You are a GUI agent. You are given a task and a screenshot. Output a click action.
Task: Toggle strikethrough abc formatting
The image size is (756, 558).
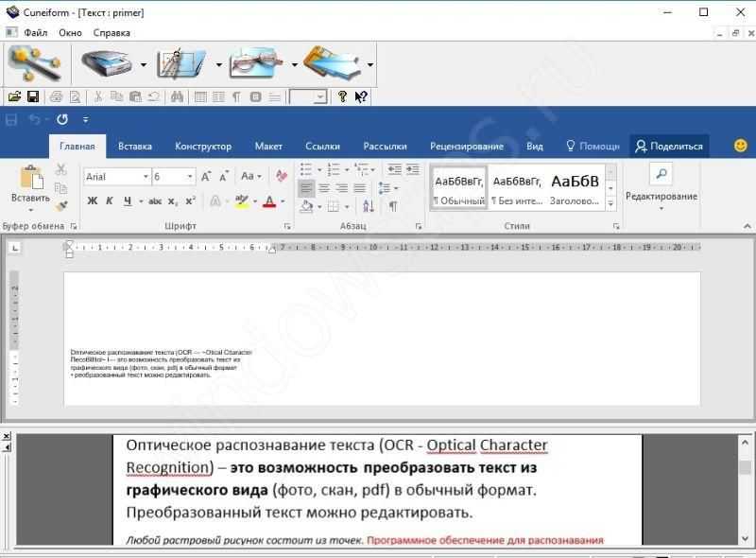pos(155,201)
